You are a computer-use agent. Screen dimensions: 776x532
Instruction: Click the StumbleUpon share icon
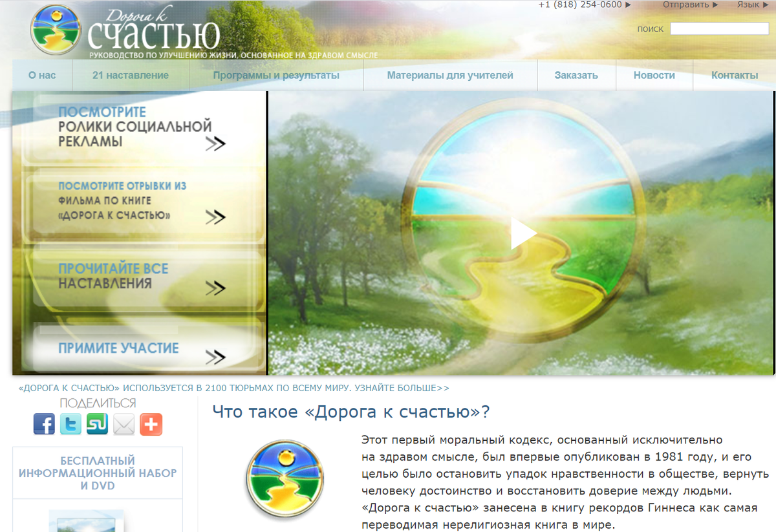[97, 424]
